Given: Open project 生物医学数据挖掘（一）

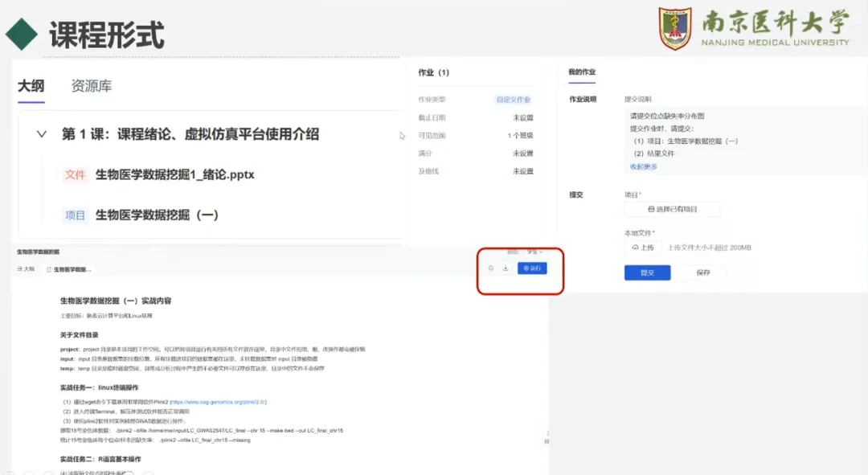Looking at the screenshot, I should click(x=157, y=215).
